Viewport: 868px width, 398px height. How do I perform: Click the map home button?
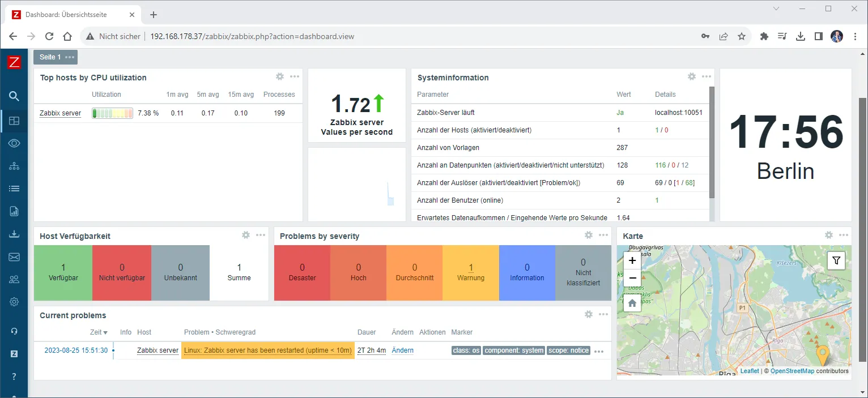pos(632,303)
